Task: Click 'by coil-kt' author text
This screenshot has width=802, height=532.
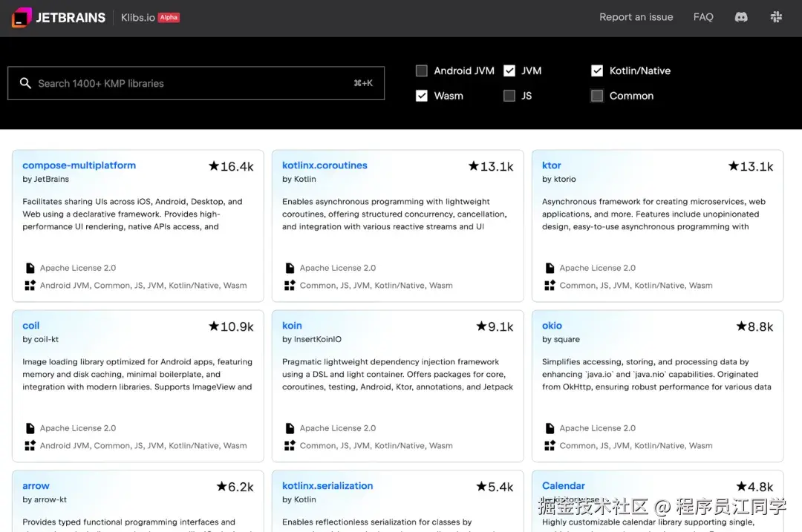Action: (x=40, y=339)
